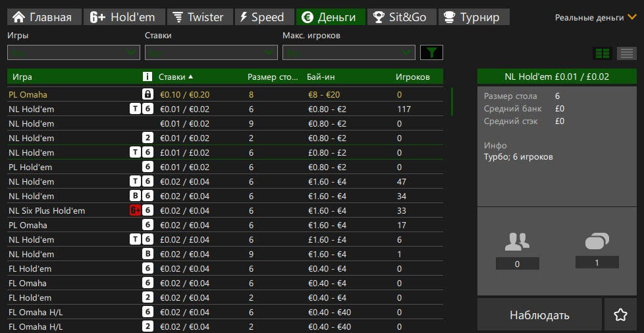Click the trophy icon on Sit&Go tab
This screenshot has height=333, width=644.
pyautogui.click(x=378, y=17)
